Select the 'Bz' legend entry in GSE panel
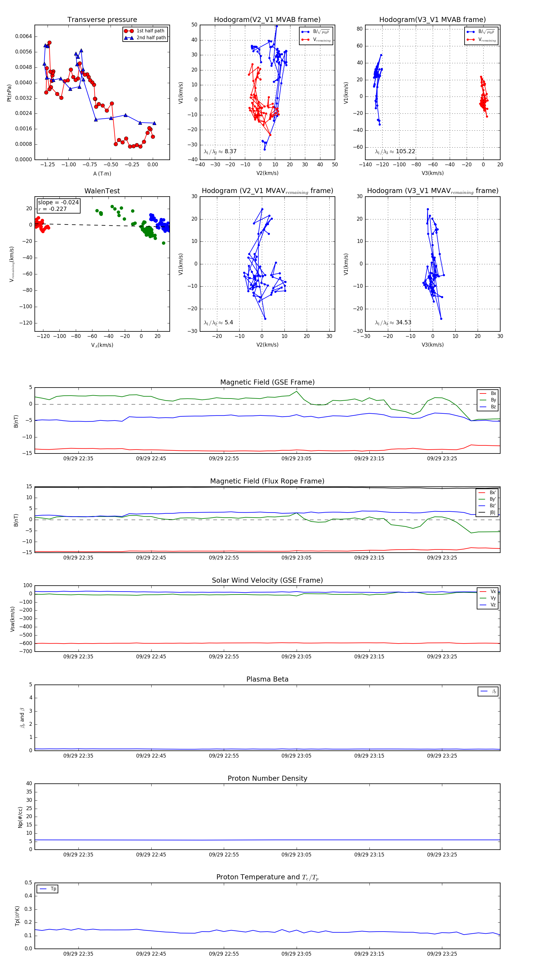 [x=488, y=407]
